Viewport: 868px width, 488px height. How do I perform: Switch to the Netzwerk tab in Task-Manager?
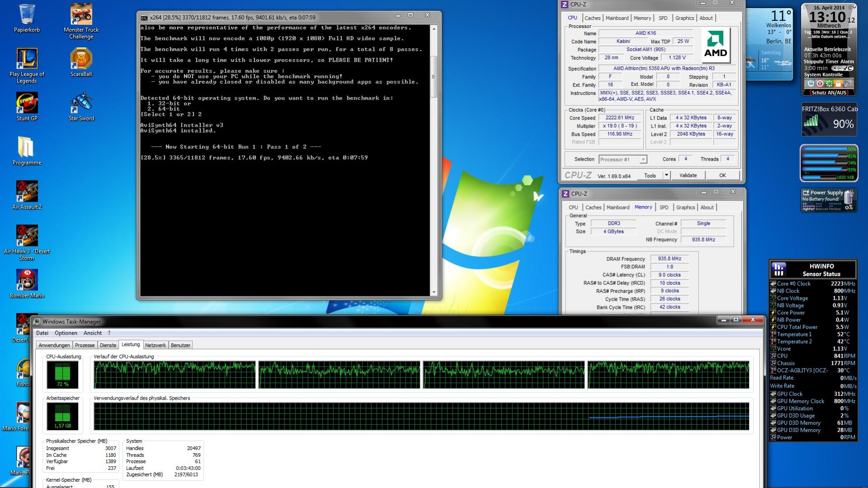(x=155, y=345)
